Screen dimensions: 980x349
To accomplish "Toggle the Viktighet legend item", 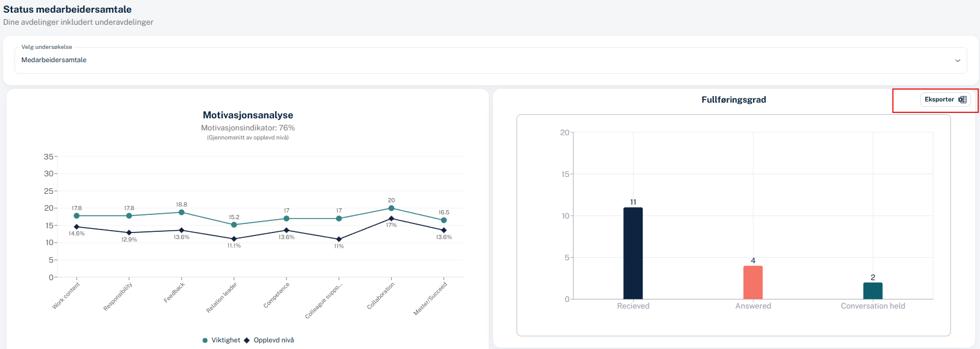I will pos(221,341).
